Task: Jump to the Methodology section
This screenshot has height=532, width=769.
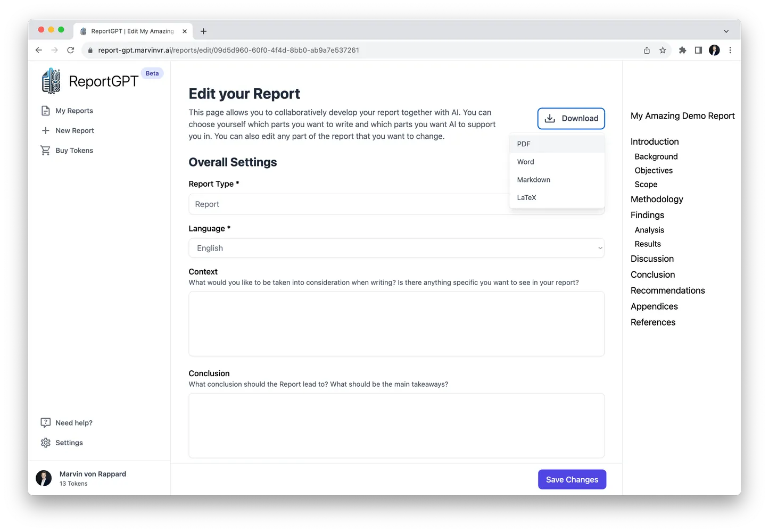Action: click(x=657, y=199)
